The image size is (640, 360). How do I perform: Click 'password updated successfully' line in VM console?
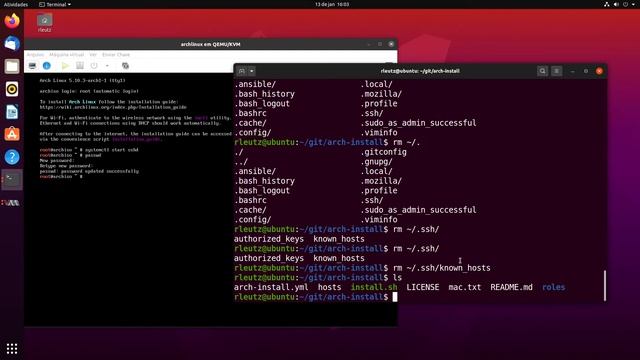89,171
